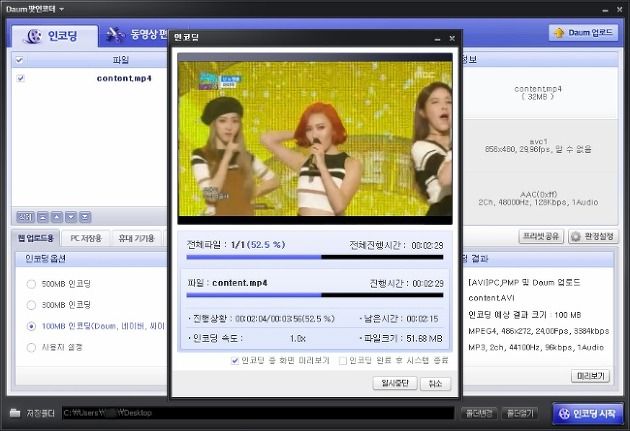This screenshot has height=431, width=630.
Task: Open the 휴대 기기용 tab
Action: click(x=136, y=238)
